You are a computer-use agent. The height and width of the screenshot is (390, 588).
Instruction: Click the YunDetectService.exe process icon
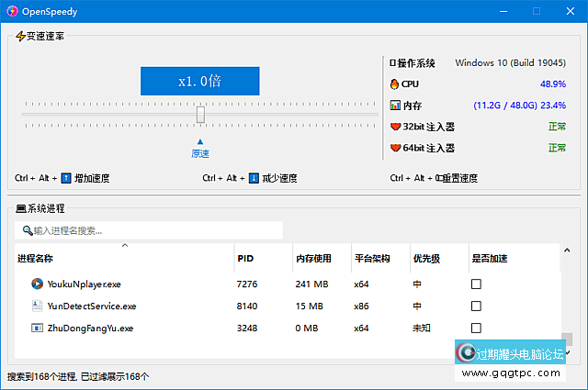[x=37, y=306]
